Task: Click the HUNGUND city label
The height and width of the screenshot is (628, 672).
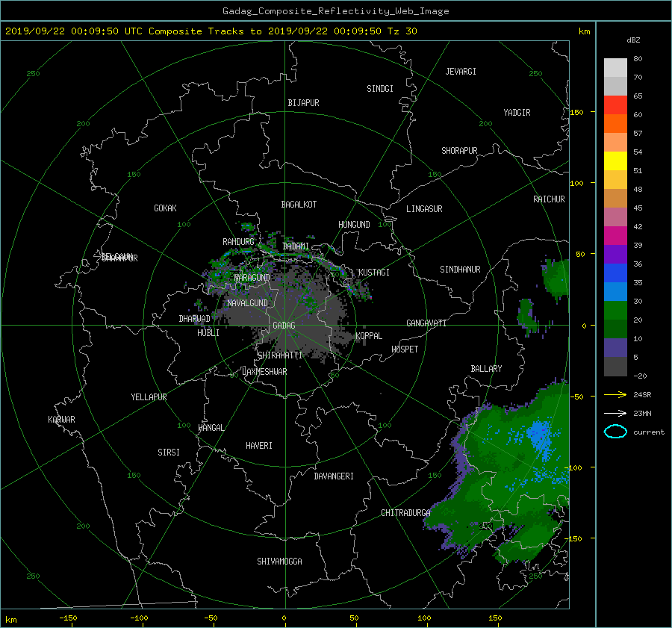Action: pos(354,225)
